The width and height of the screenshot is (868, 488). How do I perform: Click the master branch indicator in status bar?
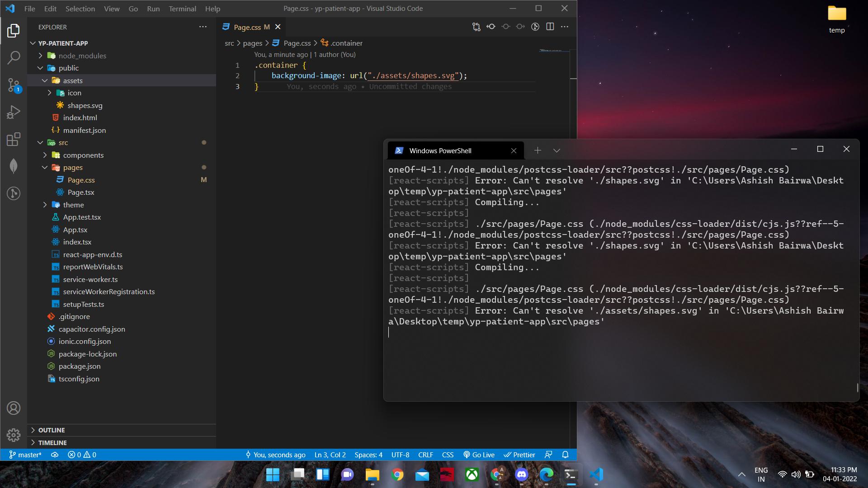pos(25,455)
